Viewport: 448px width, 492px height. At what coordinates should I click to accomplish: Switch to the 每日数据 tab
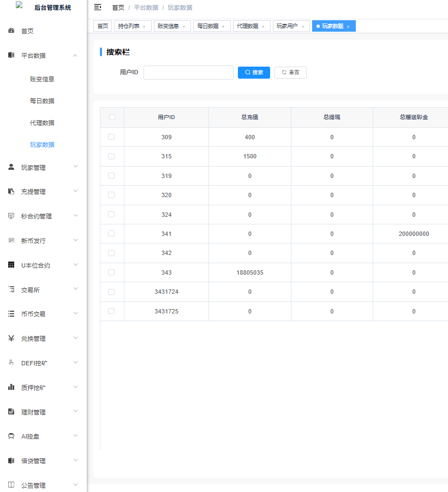207,26
